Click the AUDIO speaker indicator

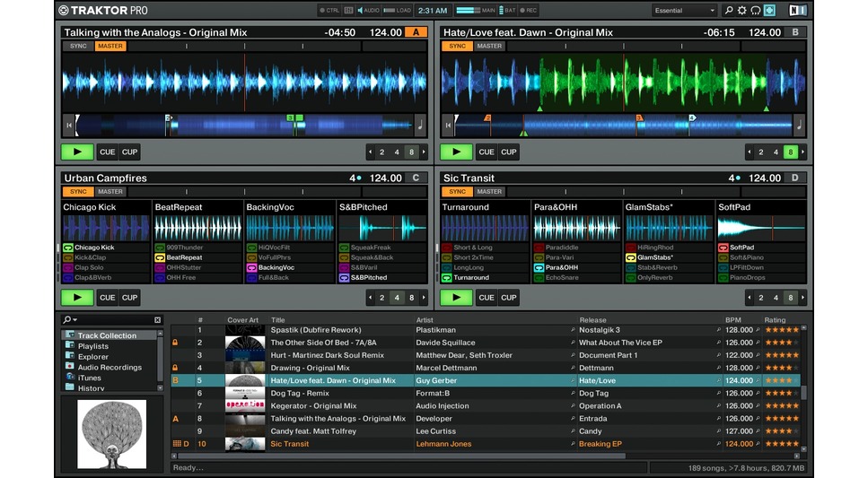(368, 11)
